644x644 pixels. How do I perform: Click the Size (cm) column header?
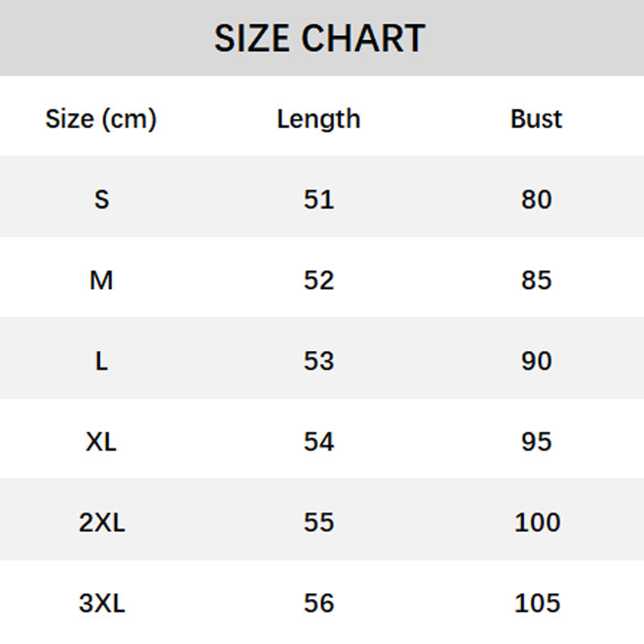101,119
